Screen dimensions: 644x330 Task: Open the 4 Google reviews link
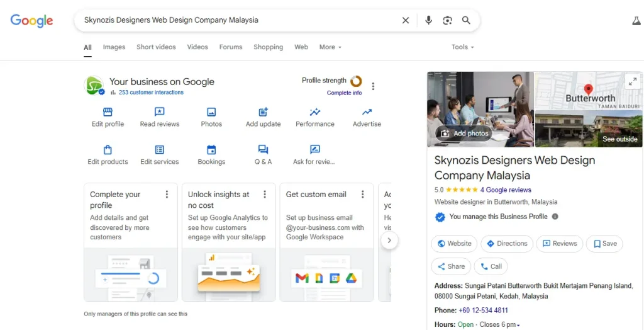tap(506, 190)
